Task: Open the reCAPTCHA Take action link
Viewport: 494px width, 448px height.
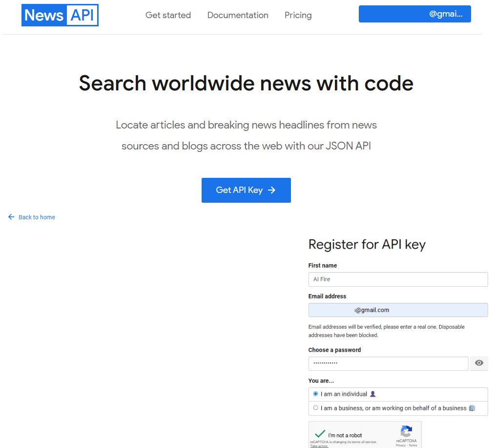Action: click(319, 446)
